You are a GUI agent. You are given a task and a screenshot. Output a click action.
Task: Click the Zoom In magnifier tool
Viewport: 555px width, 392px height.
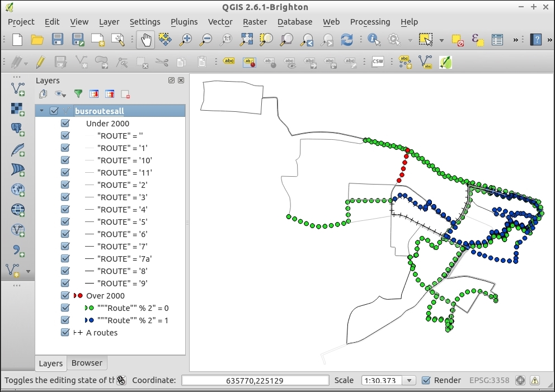click(x=186, y=40)
